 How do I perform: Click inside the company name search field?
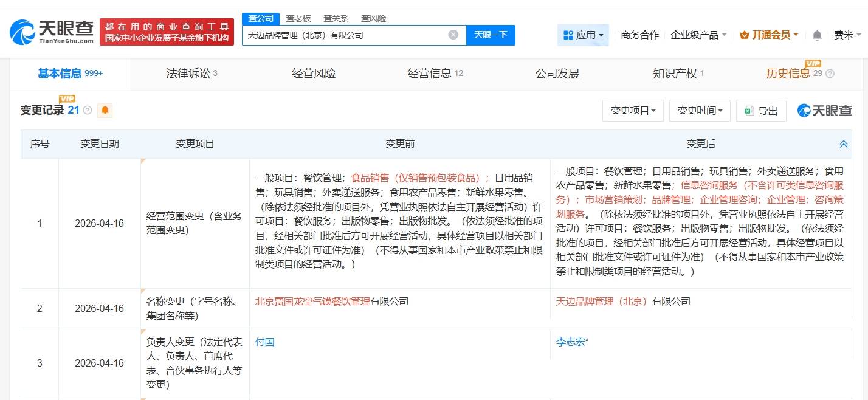tap(346, 35)
